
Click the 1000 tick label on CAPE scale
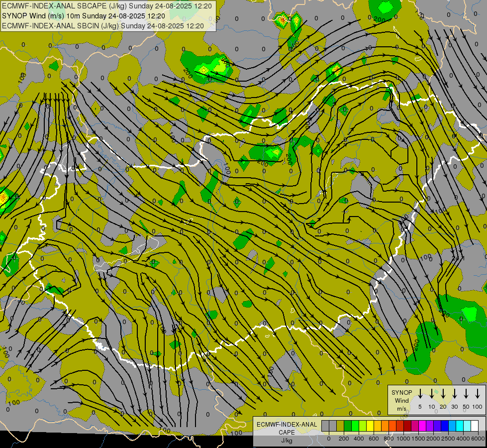pos(403,439)
